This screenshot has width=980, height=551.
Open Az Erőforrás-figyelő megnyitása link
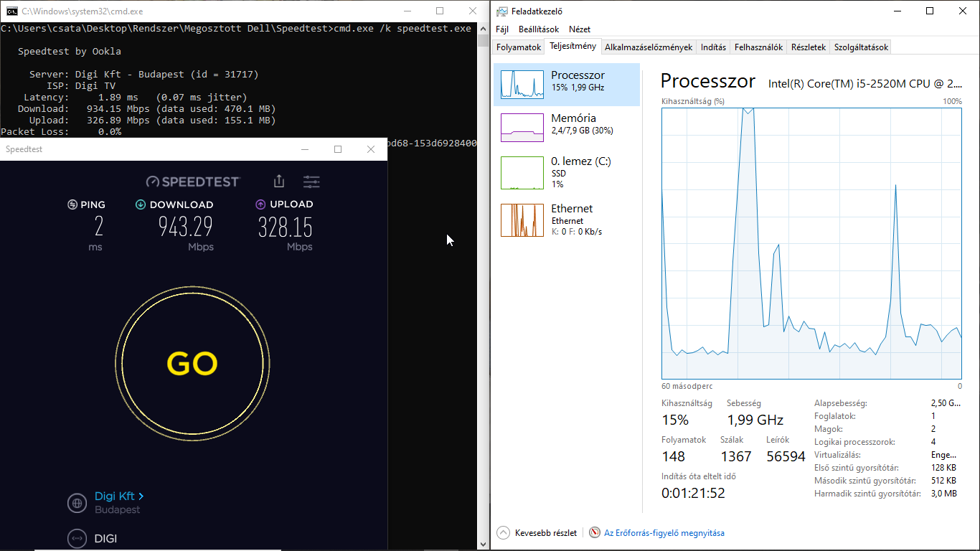click(x=664, y=533)
